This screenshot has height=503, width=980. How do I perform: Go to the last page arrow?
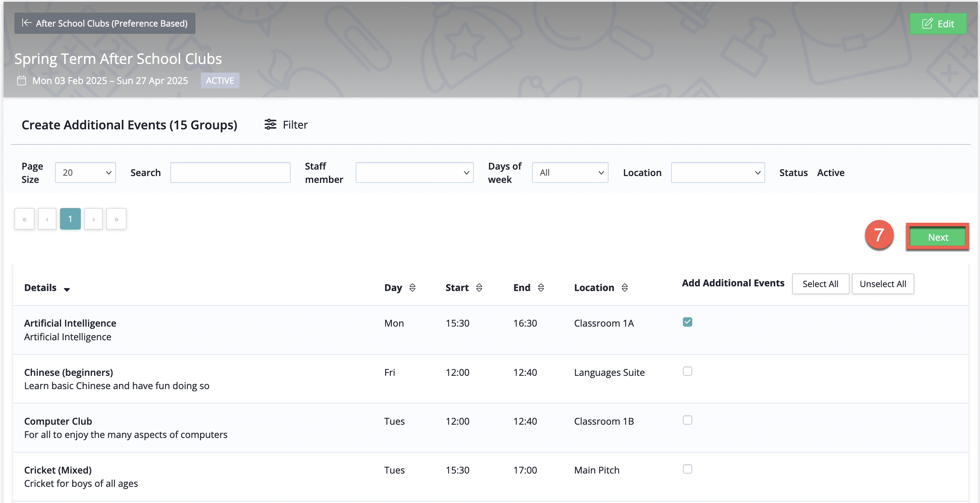(116, 219)
